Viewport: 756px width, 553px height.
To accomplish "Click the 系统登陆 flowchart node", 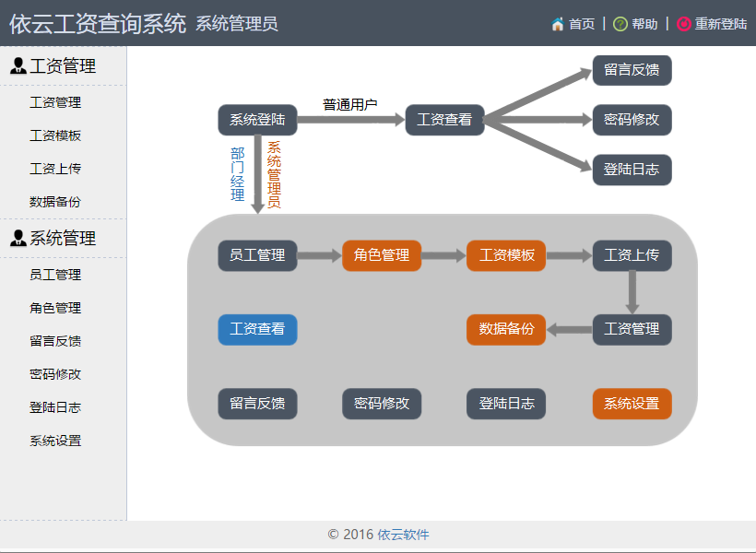I will (257, 120).
